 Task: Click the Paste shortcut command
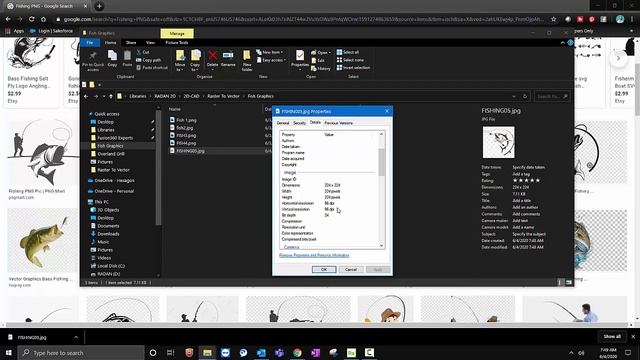click(152, 68)
